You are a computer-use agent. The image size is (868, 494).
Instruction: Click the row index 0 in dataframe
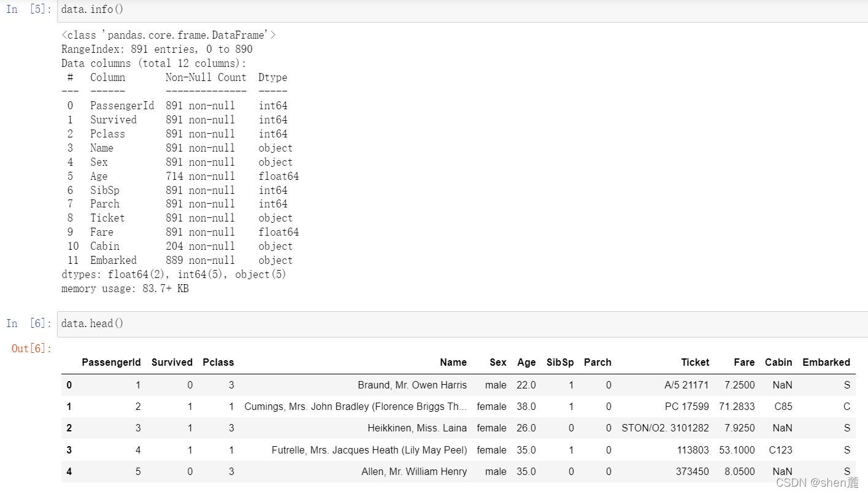(x=69, y=385)
